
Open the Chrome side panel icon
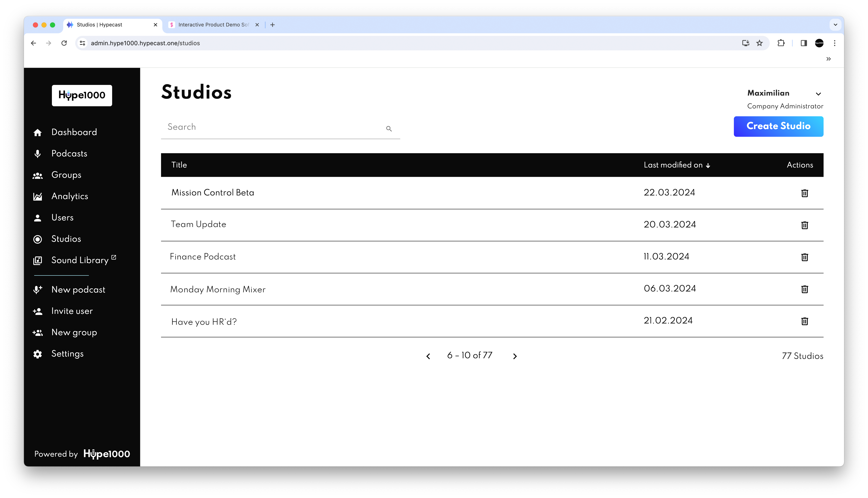804,43
